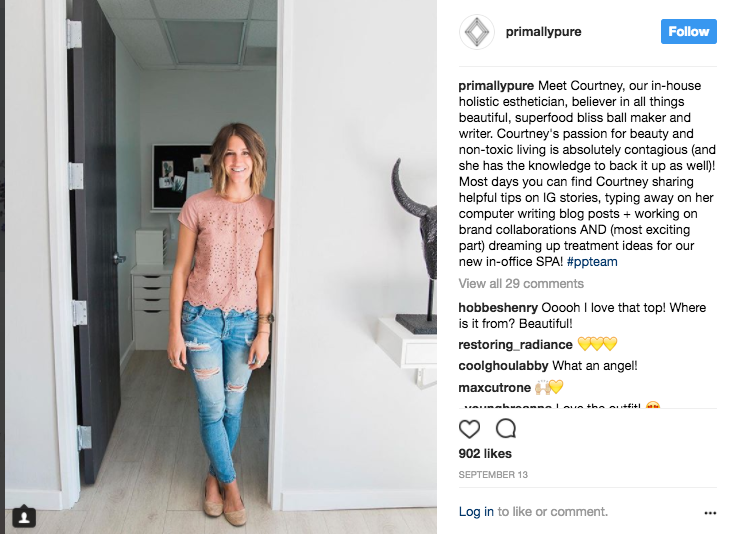Click the September 13 post date
This screenshot has width=731, height=534.
coord(493,475)
